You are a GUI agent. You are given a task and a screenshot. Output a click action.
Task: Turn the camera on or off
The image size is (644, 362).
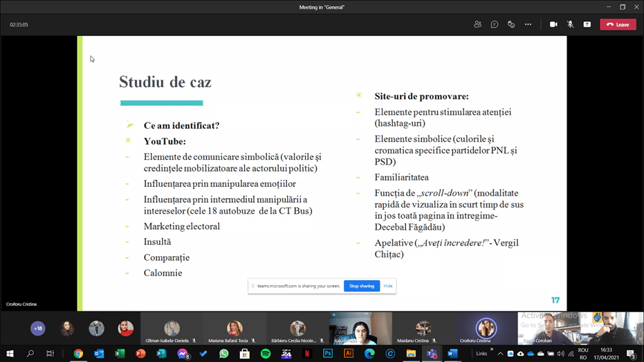[553, 24]
